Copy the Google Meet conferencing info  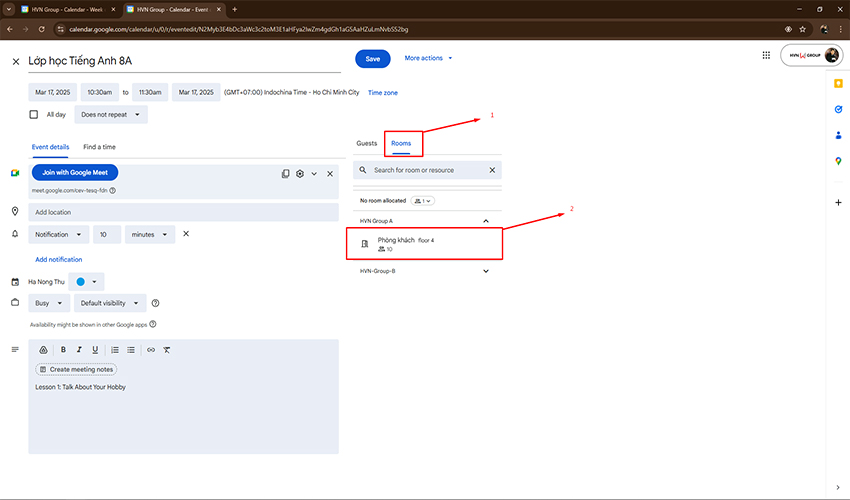(285, 174)
